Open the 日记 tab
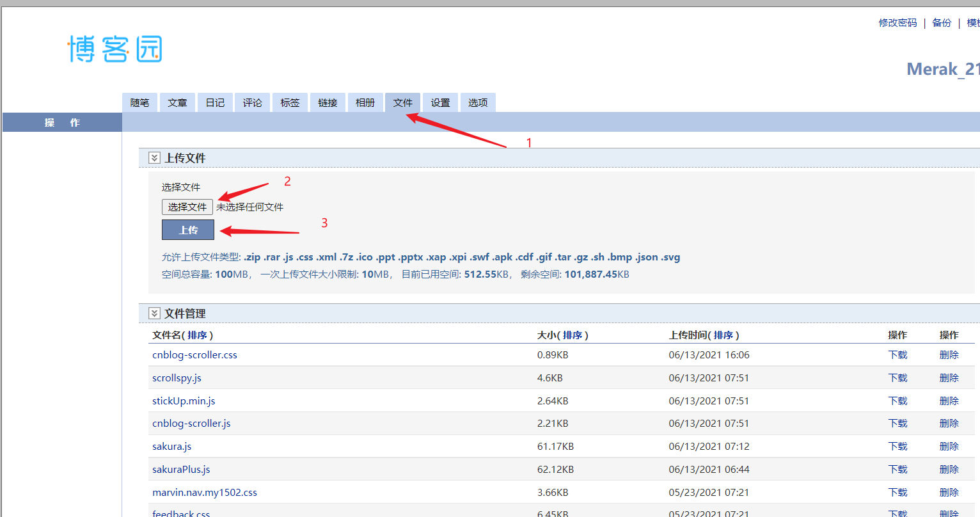Screen dimensions: 980x517 pyautogui.click(x=215, y=102)
